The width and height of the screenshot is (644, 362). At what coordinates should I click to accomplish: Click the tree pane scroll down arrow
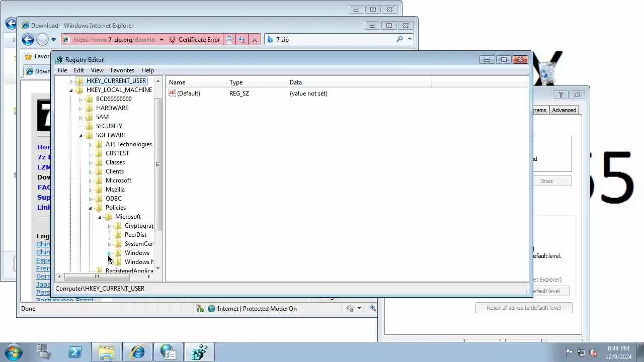[x=158, y=268]
